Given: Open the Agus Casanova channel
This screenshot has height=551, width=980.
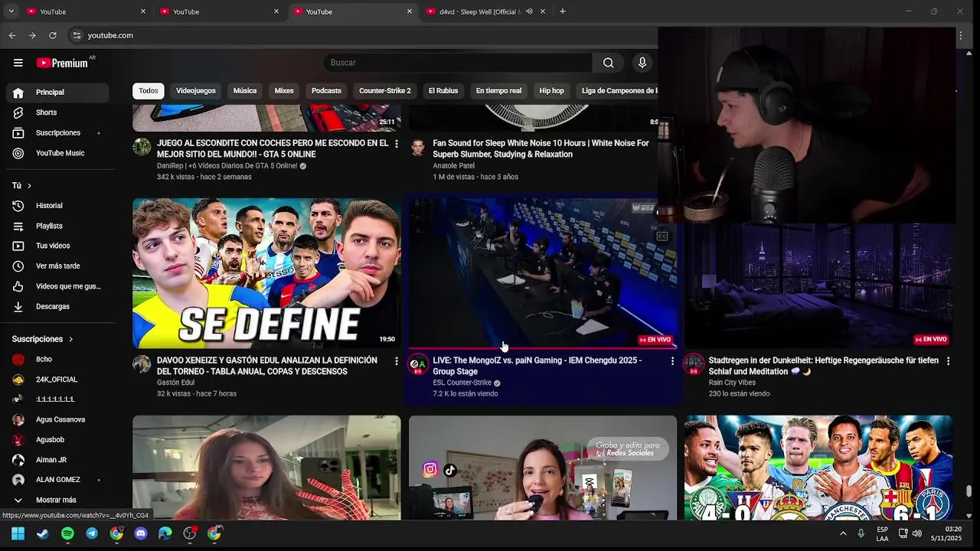Looking at the screenshot, I should click(x=57, y=420).
